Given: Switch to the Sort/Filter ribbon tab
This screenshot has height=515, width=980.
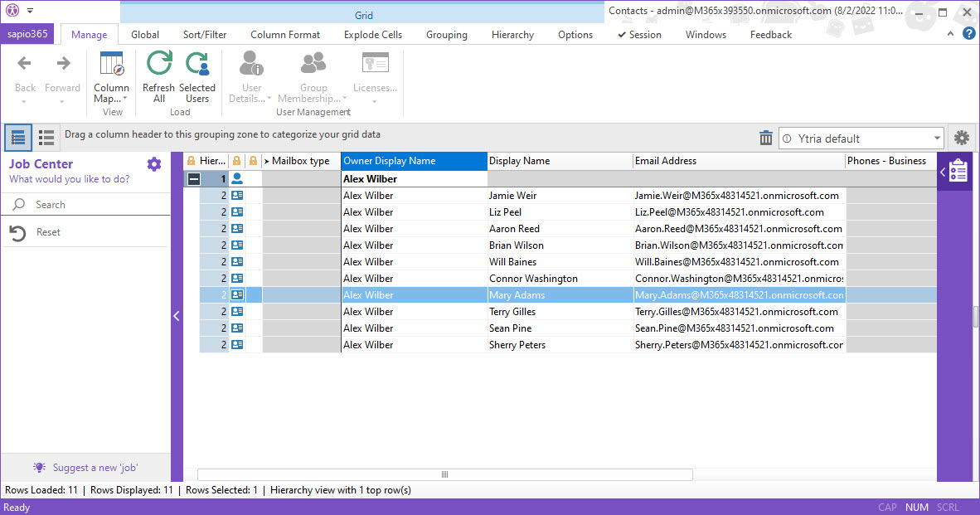Looking at the screenshot, I should click(x=205, y=35).
